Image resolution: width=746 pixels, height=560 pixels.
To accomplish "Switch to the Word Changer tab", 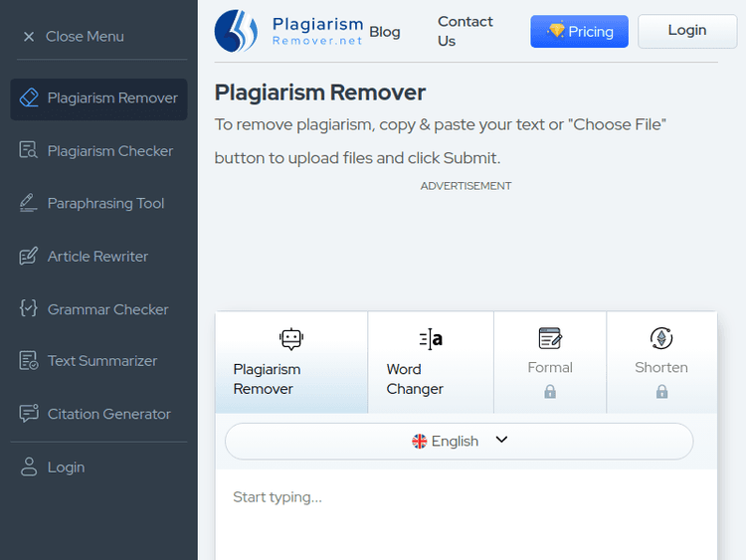I will click(x=431, y=362).
